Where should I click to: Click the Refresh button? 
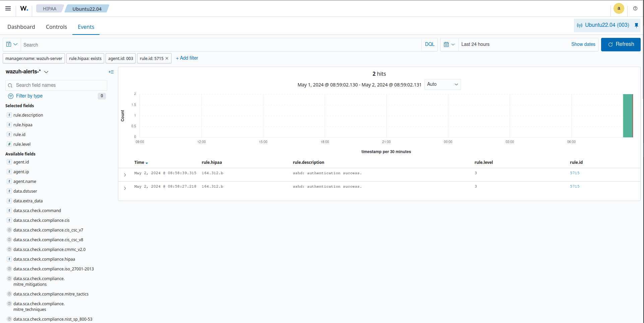(x=621, y=44)
